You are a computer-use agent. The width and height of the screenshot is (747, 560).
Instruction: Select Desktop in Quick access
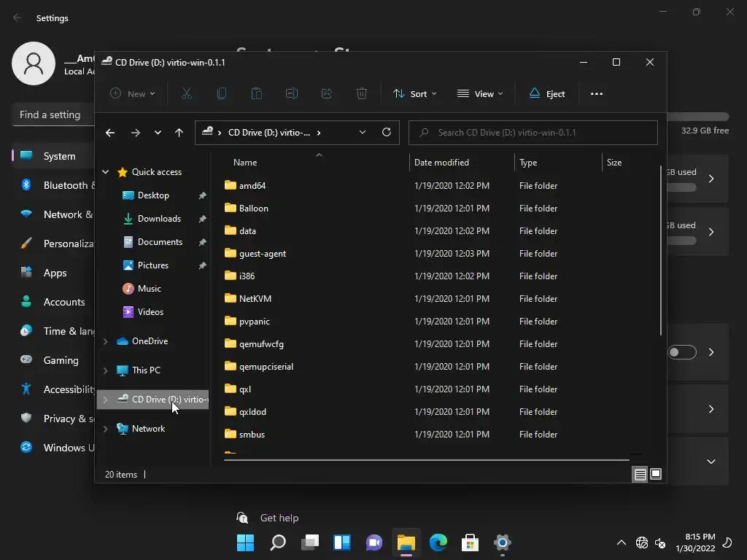(x=153, y=195)
